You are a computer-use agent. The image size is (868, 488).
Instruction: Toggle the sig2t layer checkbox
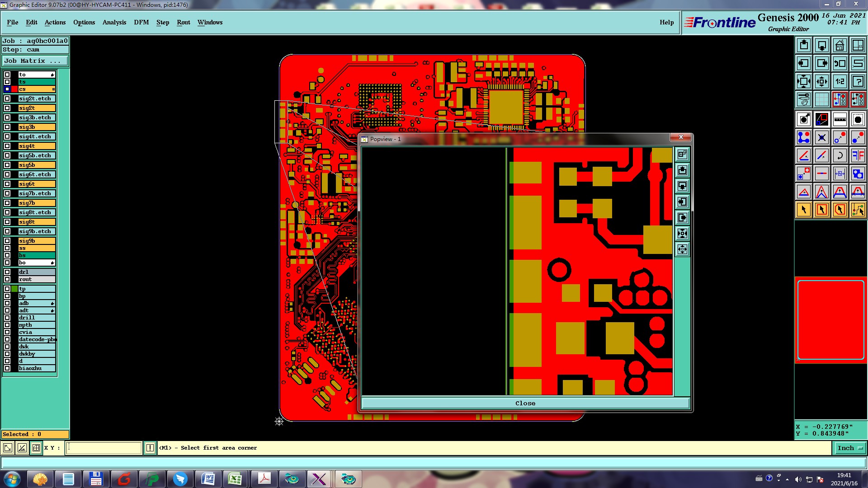[7, 108]
